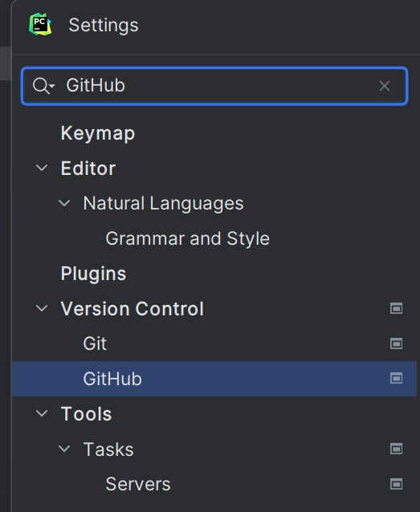The image size is (420, 512).
Task: Select Grammar and Style settings
Action: pyautogui.click(x=188, y=238)
